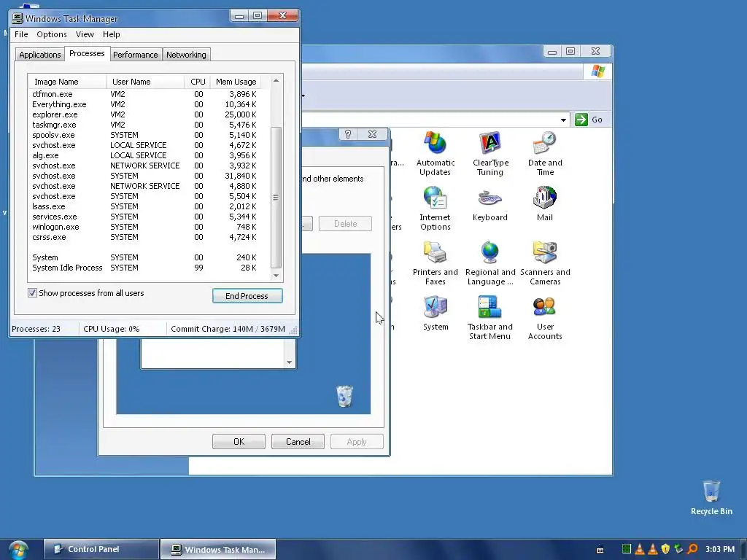
Task: Select the Recycle Bin on the desktop
Action: (711, 497)
